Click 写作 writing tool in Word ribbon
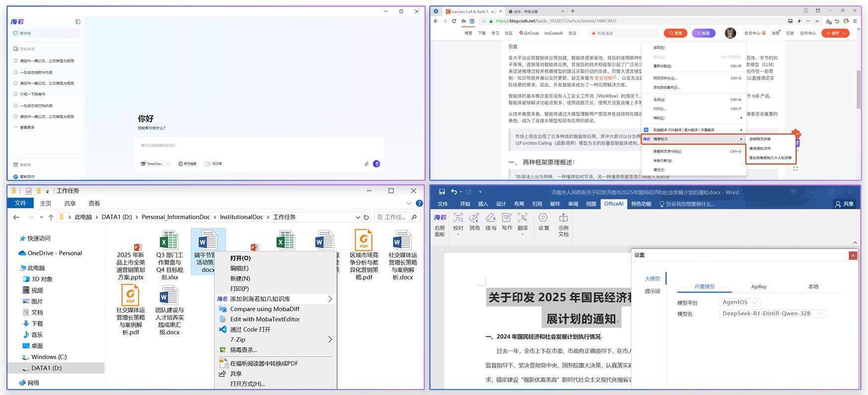 click(507, 222)
